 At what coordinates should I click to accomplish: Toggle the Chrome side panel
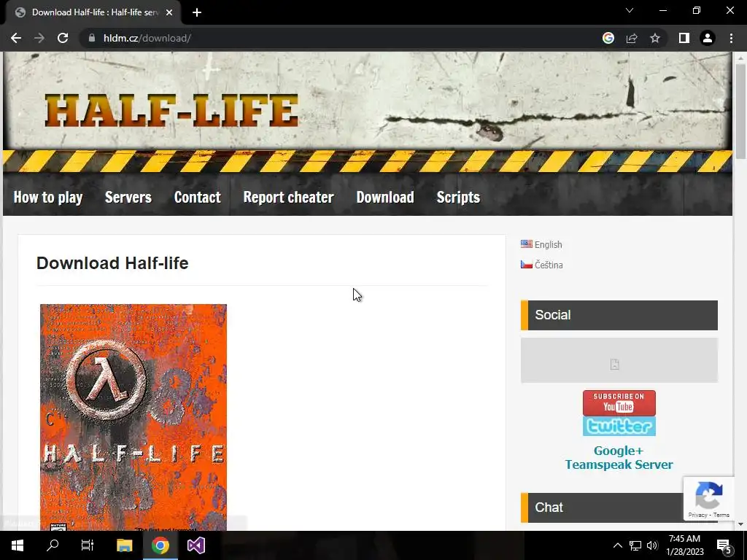click(684, 38)
